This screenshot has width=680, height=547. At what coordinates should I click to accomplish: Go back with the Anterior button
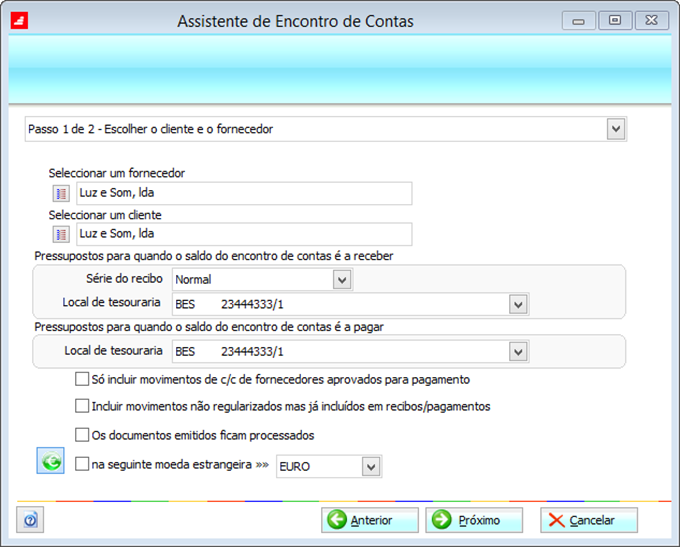pyautogui.click(x=370, y=520)
